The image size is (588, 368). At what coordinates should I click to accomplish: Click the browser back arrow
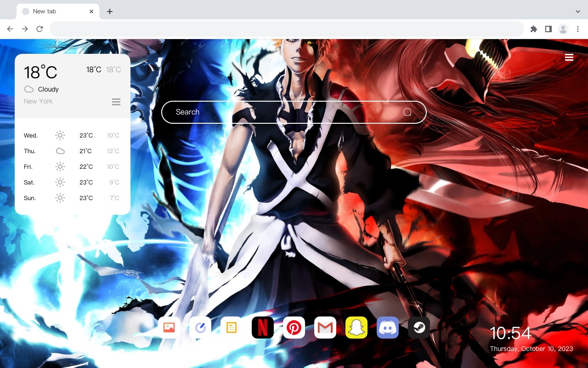click(10, 29)
